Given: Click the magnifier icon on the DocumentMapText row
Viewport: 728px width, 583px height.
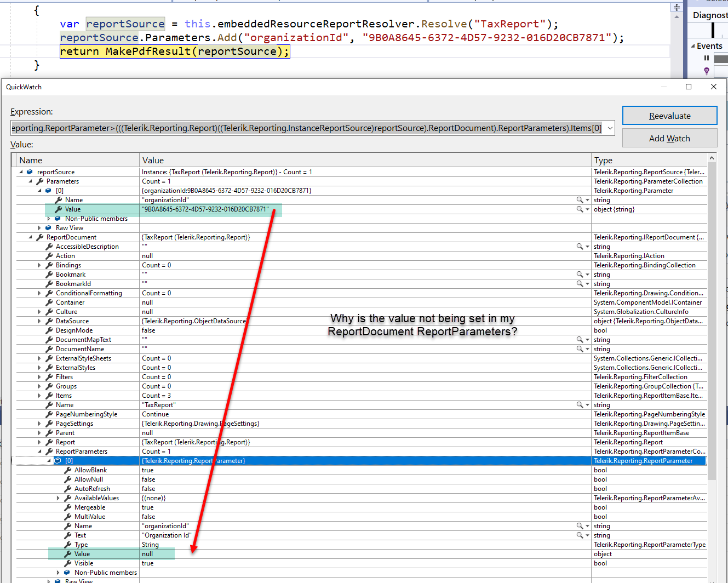Looking at the screenshot, I should click(579, 340).
